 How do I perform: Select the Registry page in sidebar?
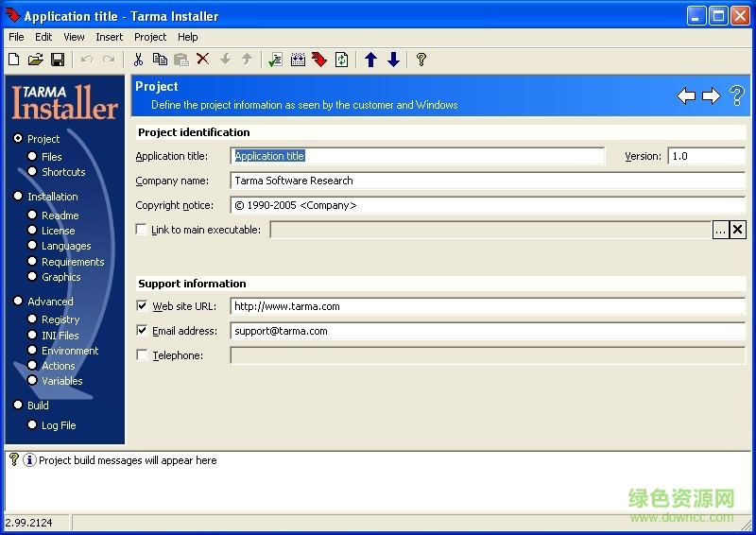60,319
